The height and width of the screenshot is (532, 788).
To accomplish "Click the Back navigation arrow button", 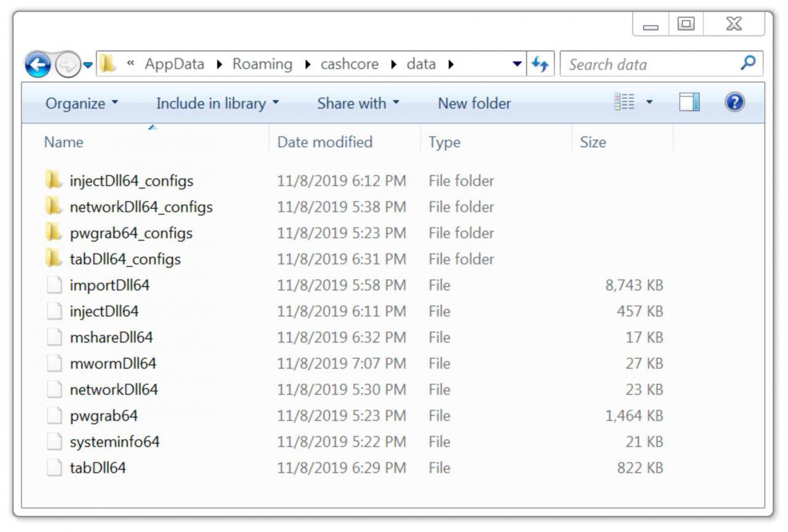I will [x=38, y=64].
